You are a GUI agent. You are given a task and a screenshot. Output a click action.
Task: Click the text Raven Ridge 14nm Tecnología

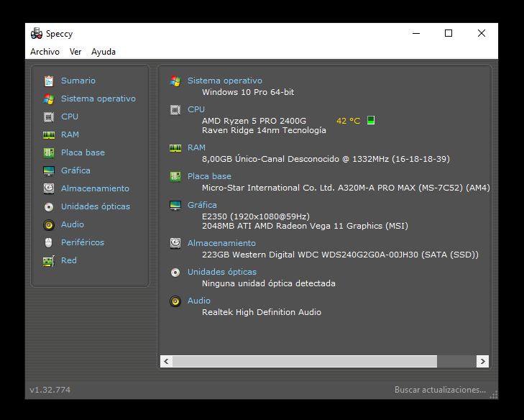point(264,130)
